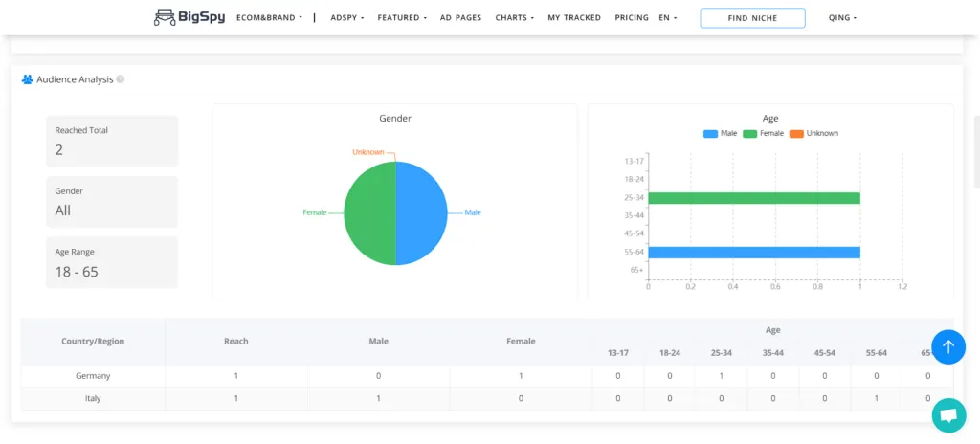Viewport: 980px width, 444px height.
Task: Click the BigSpy logo icon
Action: [165, 17]
